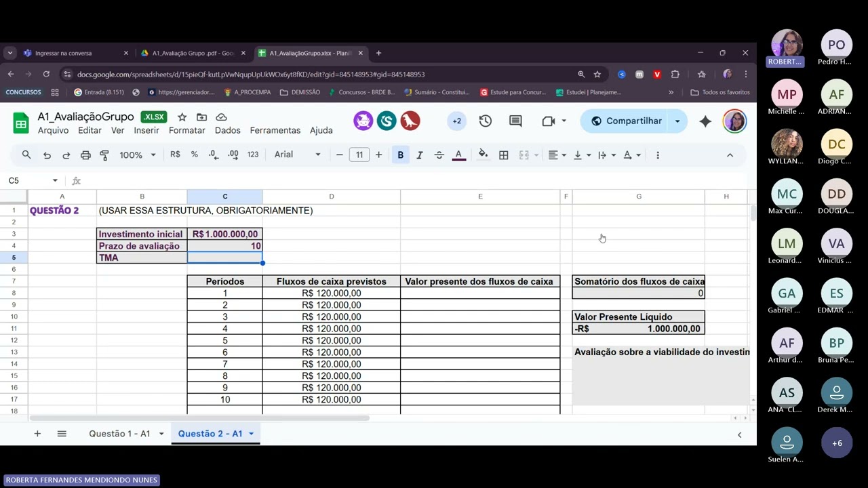The image size is (868, 488).
Task: Open a new browser tab
Action: pos(378,53)
